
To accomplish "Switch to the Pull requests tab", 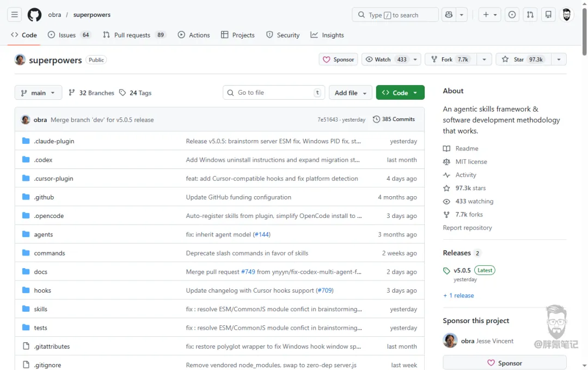I will (132, 35).
